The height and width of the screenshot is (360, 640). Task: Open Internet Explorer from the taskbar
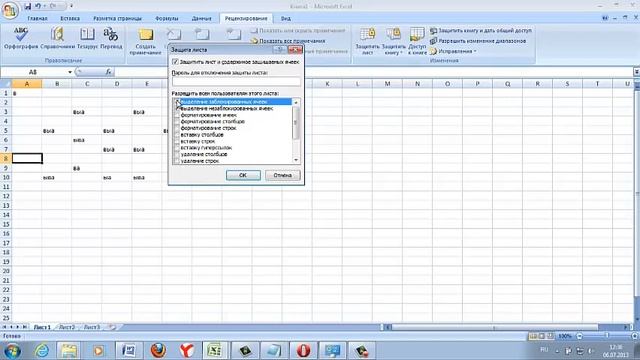tap(42, 350)
